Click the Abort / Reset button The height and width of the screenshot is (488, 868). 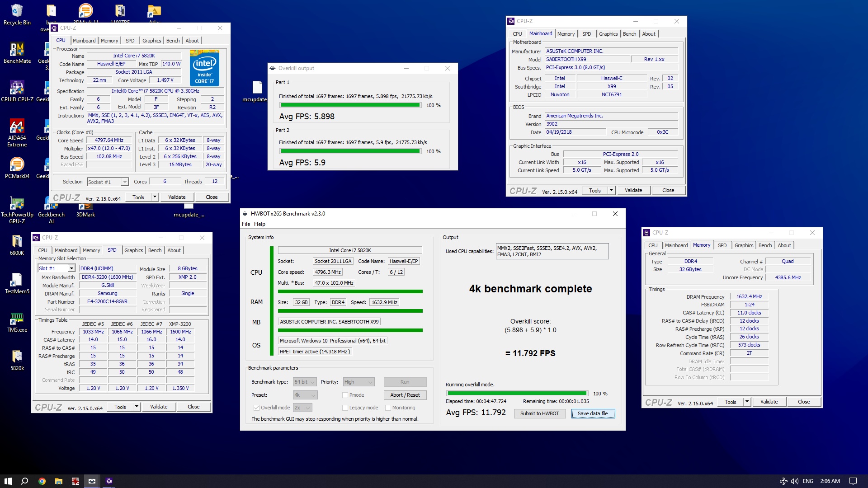pyautogui.click(x=405, y=395)
